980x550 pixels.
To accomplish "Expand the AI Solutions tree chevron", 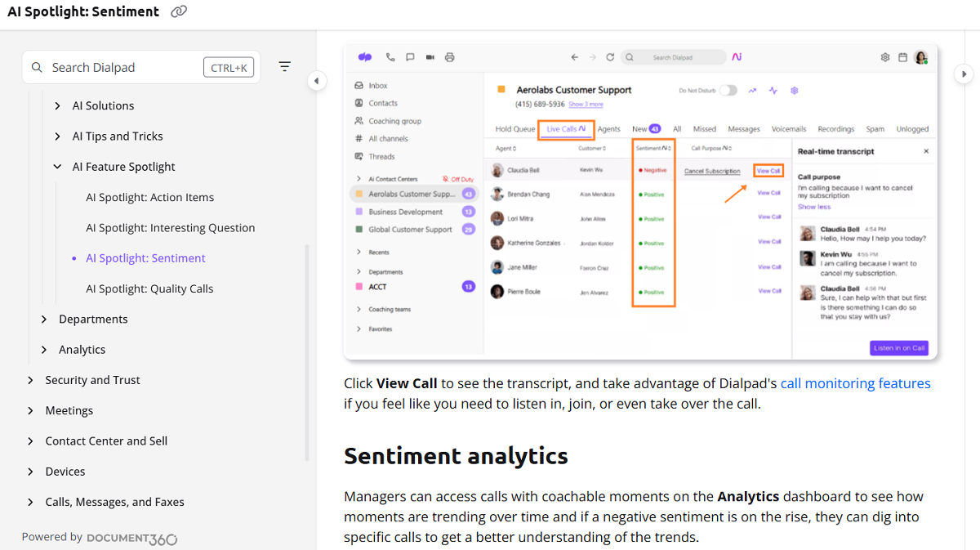I will tap(57, 105).
